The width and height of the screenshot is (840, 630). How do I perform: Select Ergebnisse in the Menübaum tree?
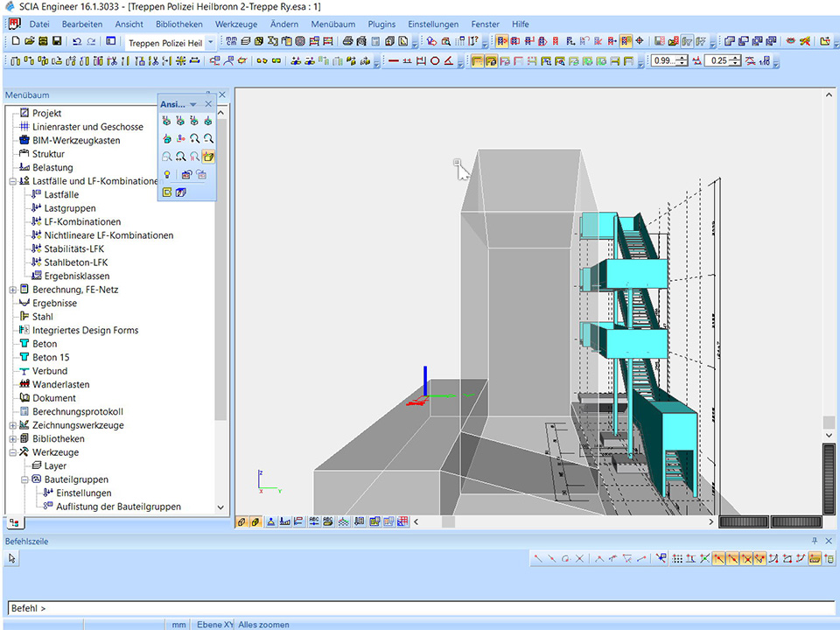[x=54, y=303]
